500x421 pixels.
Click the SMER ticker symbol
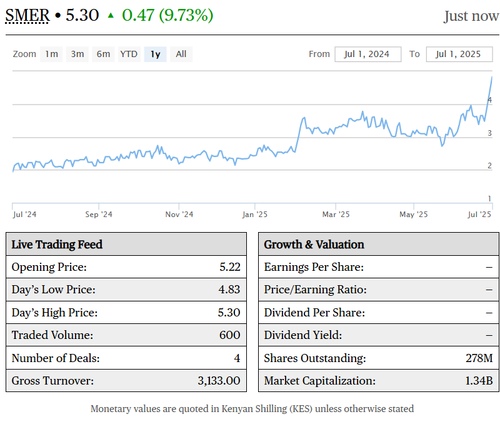27,15
